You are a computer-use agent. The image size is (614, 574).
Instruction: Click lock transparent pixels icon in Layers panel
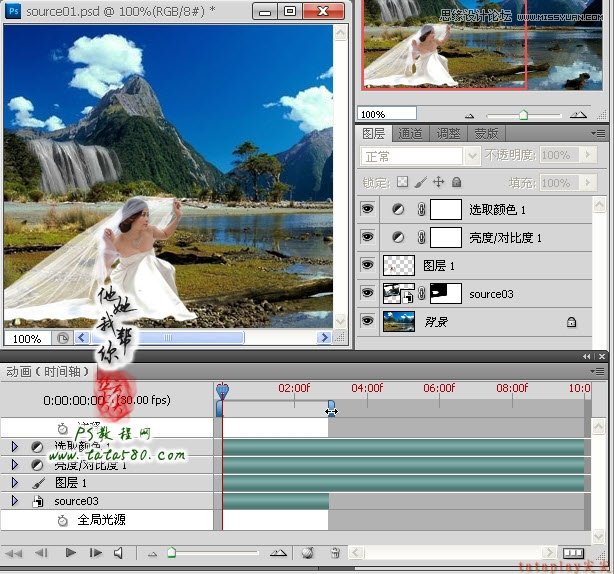pyautogui.click(x=402, y=182)
